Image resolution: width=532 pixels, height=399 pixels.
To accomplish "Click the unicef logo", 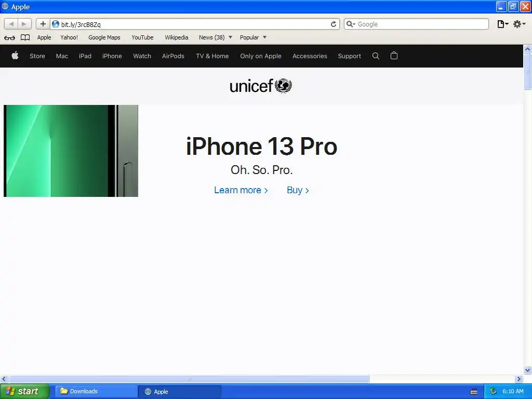I will tap(261, 86).
